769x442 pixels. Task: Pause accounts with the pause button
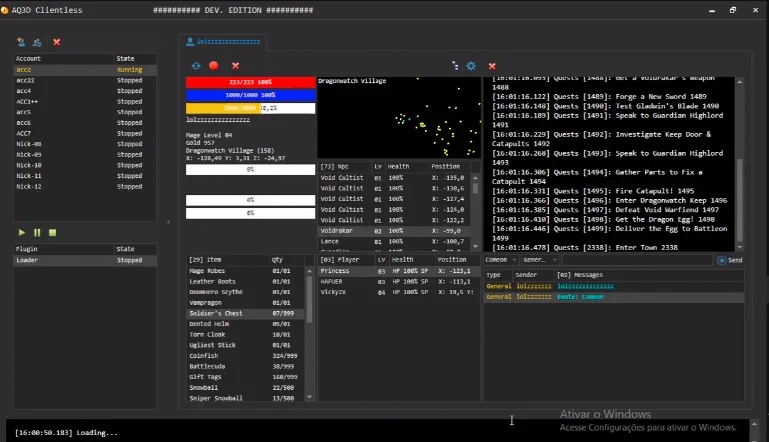pos(37,233)
